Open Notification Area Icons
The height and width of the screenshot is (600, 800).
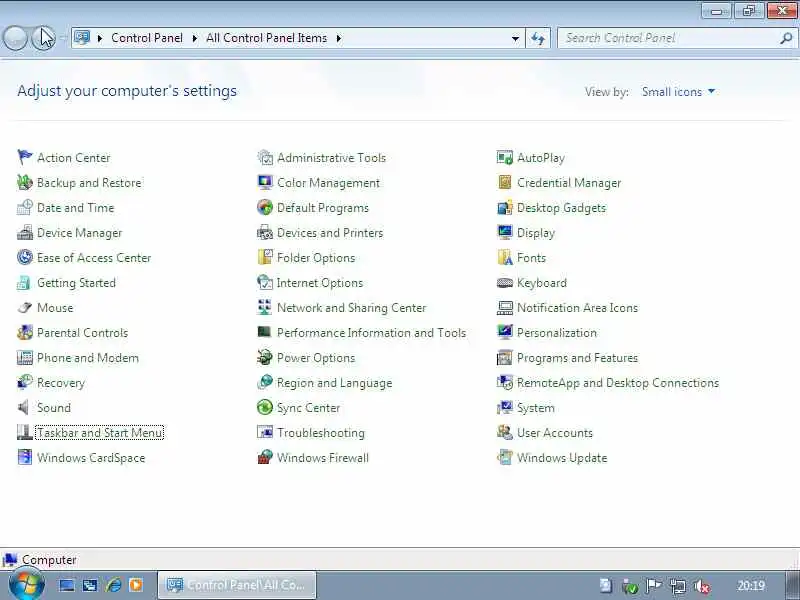pyautogui.click(x=577, y=308)
